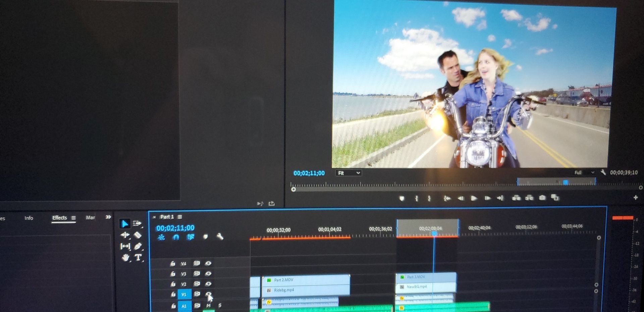This screenshot has width=644, height=312.
Task: Hide track V3 output
Action: click(x=208, y=273)
